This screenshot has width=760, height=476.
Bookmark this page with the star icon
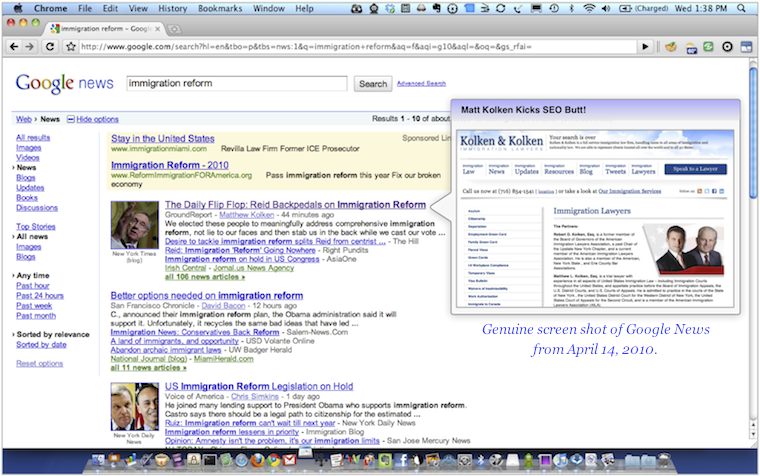point(71,47)
